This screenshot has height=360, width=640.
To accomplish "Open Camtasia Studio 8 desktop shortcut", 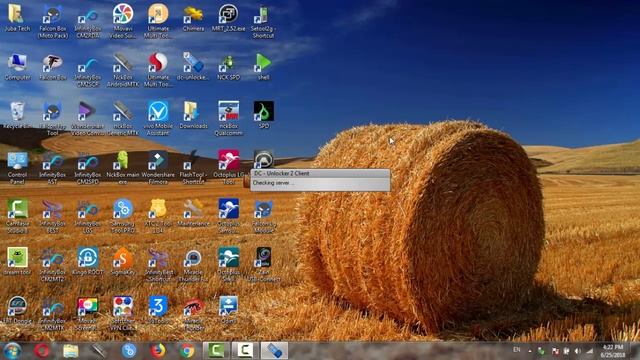I will point(17,216).
